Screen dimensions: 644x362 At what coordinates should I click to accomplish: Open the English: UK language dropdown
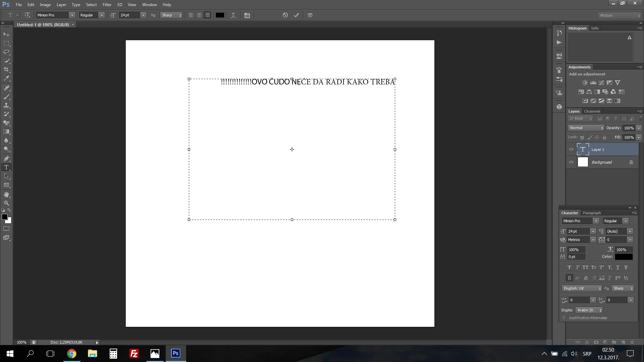coord(582,288)
